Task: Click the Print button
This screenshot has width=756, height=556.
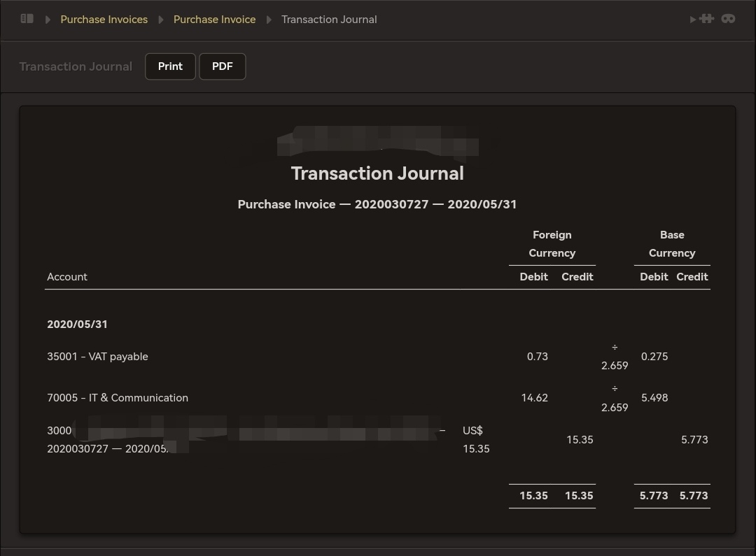Action: click(x=170, y=66)
